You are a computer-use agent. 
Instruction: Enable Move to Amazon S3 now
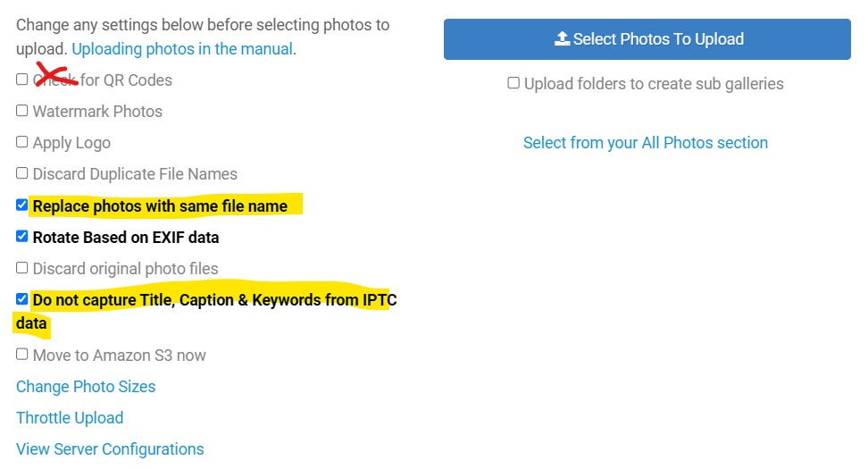21,354
